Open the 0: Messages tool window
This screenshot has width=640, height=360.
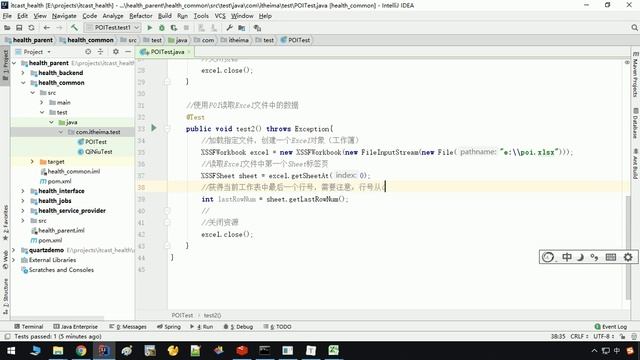click(x=128, y=327)
